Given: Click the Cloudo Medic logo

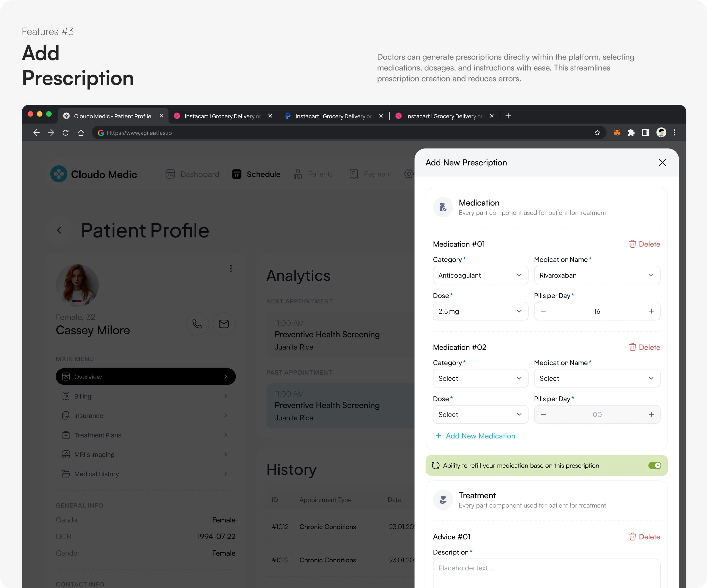Looking at the screenshot, I should click(x=94, y=174).
